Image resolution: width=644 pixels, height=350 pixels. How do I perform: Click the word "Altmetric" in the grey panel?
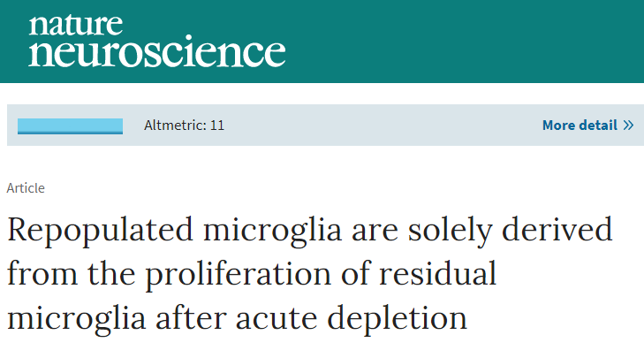175,125
